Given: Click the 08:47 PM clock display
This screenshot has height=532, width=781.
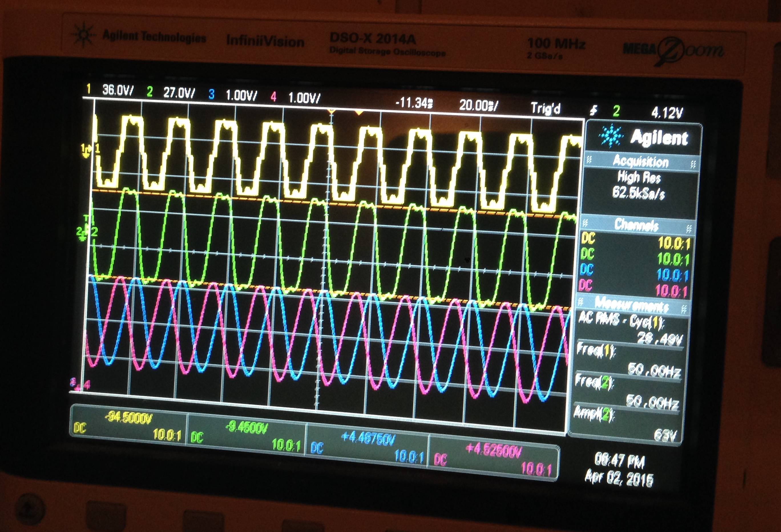Looking at the screenshot, I should pyautogui.click(x=620, y=461).
